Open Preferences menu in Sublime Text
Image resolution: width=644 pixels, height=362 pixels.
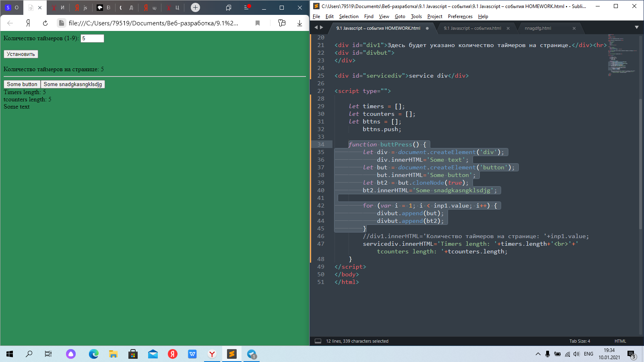coord(460,16)
